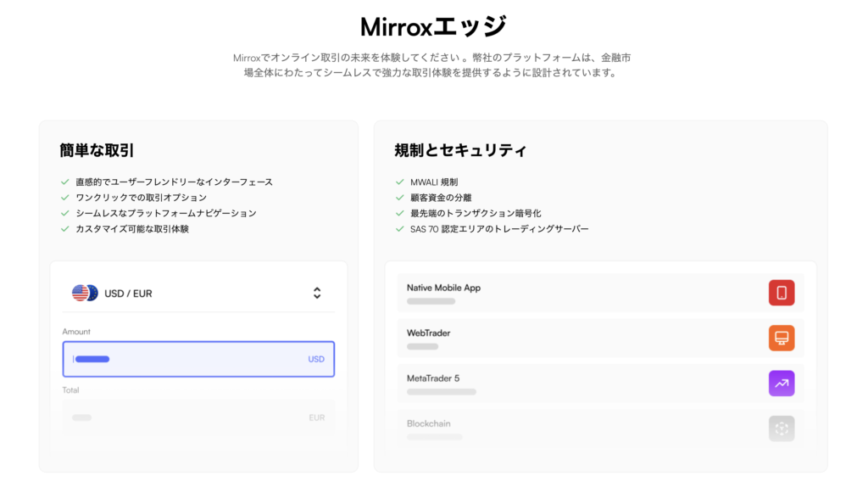Click the 規制とセキュリティ card heading
This screenshot has height=487, width=868.
pyautogui.click(x=460, y=150)
